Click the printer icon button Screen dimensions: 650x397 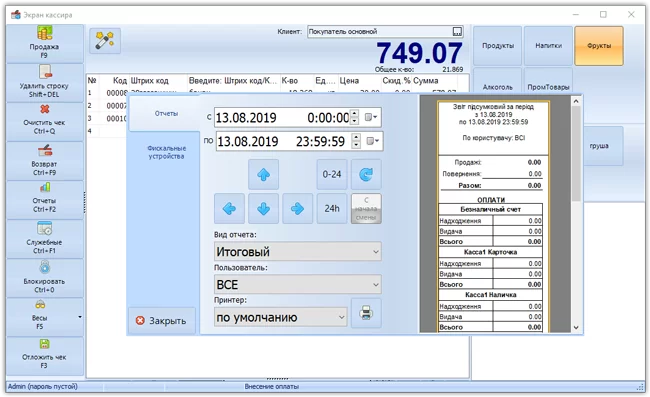click(x=366, y=313)
